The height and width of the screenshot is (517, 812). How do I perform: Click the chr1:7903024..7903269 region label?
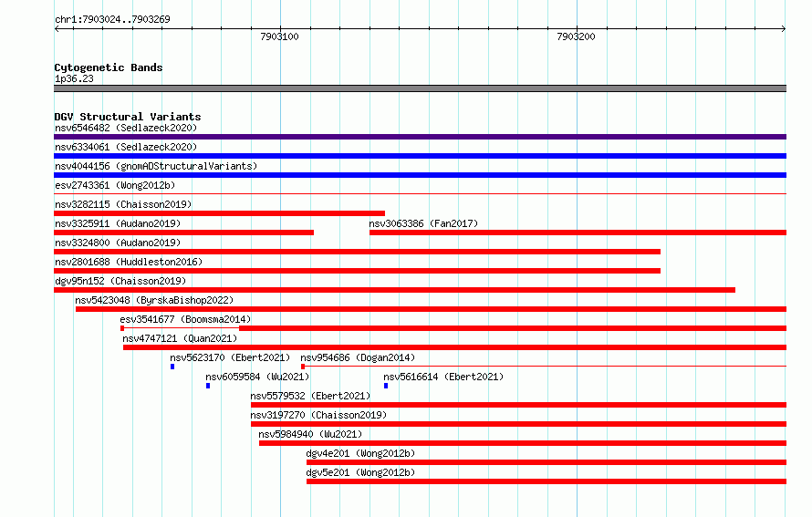[x=112, y=19]
